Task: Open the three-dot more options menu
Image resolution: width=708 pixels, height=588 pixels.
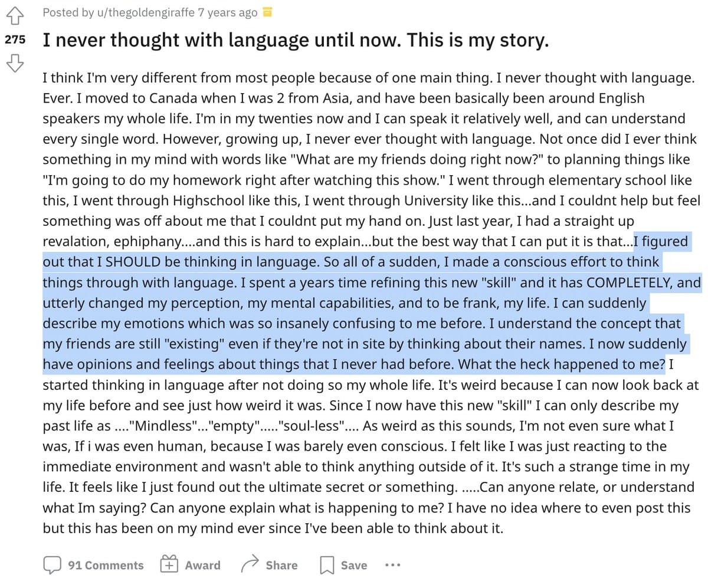Action: pyautogui.click(x=392, y=565)
